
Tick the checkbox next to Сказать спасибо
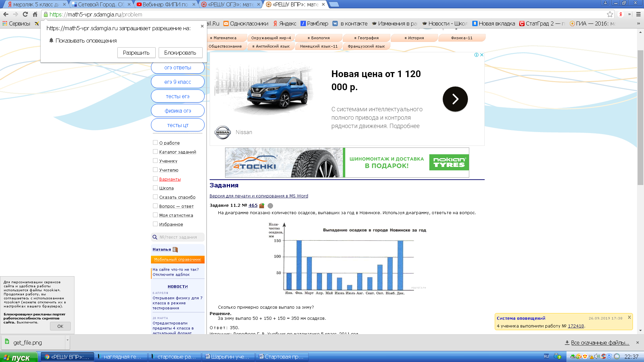coord(155,197)
